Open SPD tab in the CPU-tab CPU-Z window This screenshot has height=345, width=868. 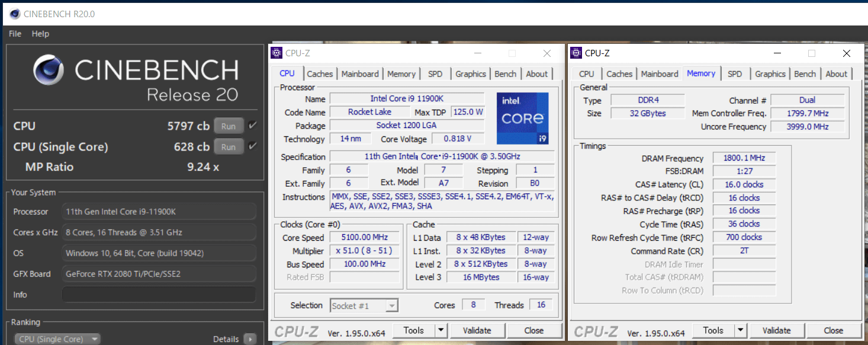435,74
